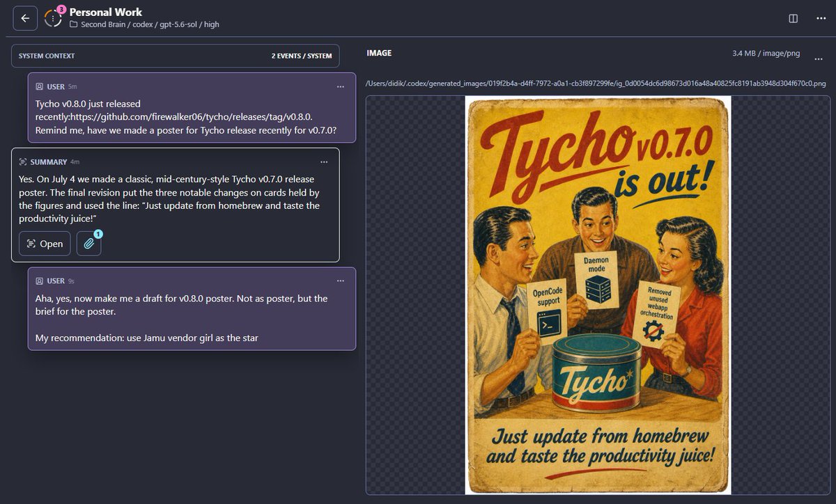This screenshot has height=504, width=836.
Task: Click the Open button in summary card
Action: [x=45, y=244]
